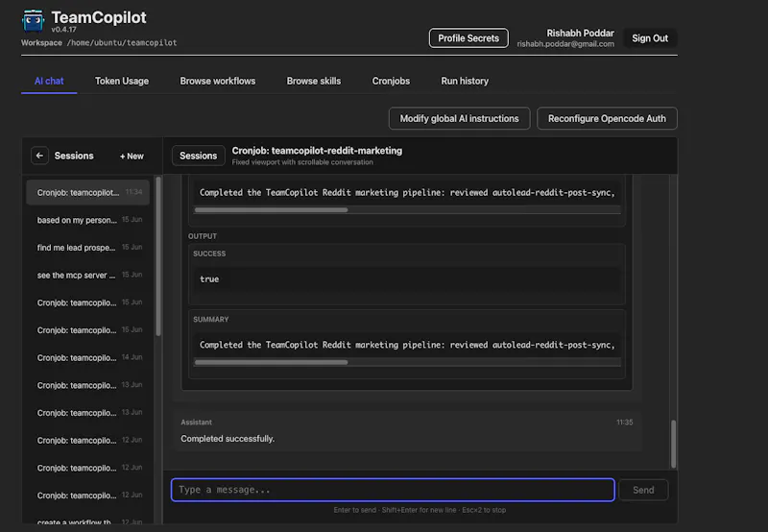This screenshot has width=768, height=532.
Task: Select the Cronjob session from 11:34
Action: point(87,192)
